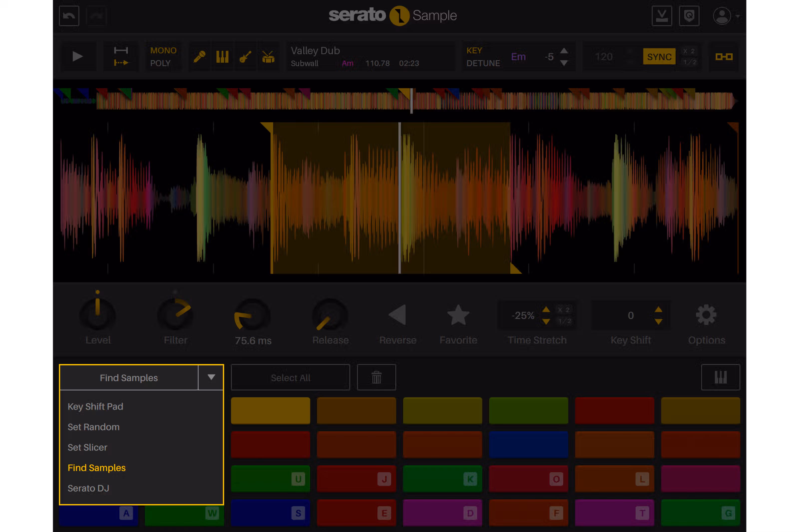Screen dimensions: 799x532
Task: Enable POLY voice mode
Action: click(160, 63)
